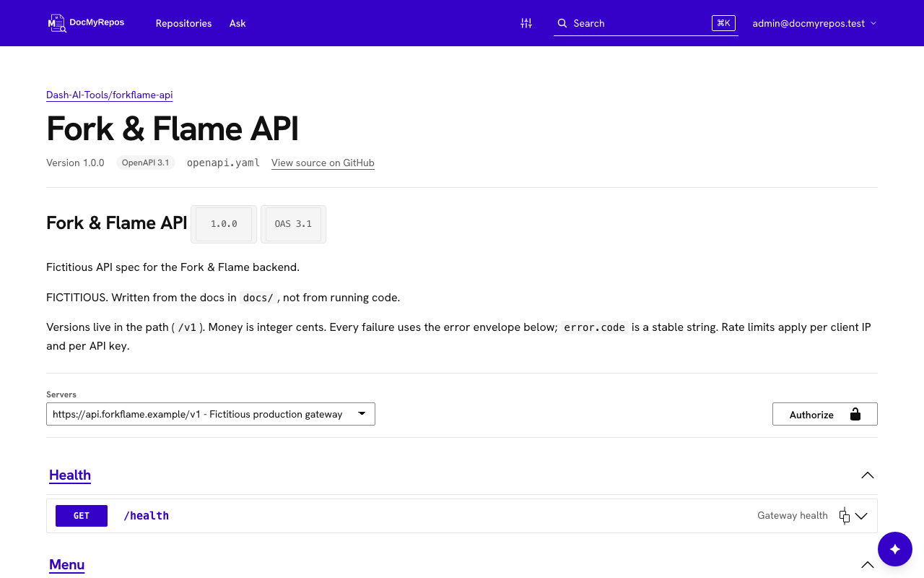Open the AI assistant sparkle button
924x578 pixels.
point(895,549)
